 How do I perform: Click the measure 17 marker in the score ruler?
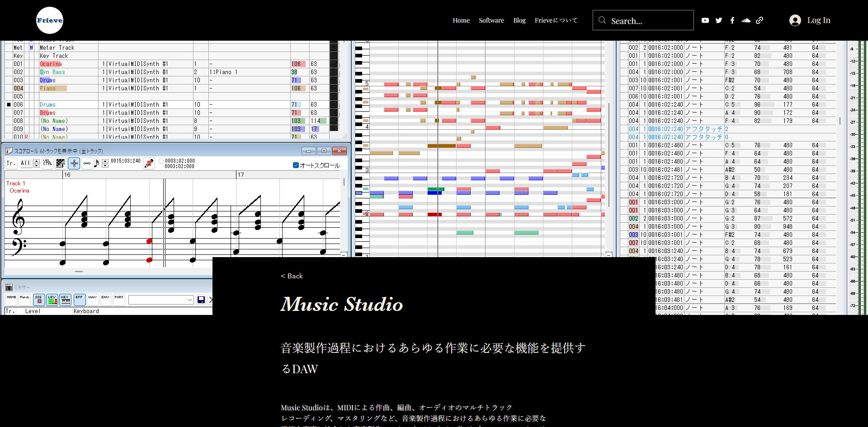tap(241, 174)
